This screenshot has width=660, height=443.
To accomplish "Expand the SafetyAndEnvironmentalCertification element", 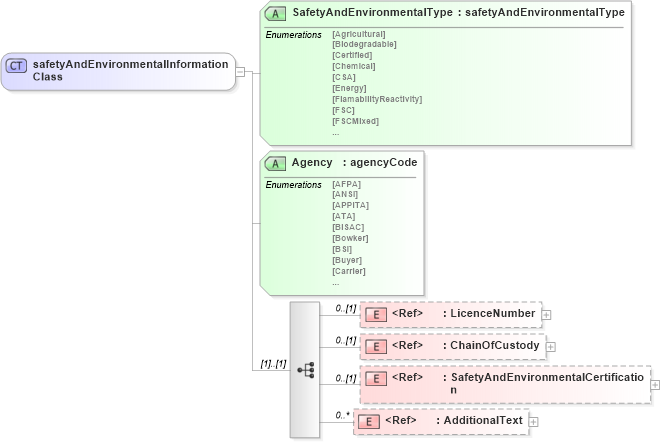I will click(x=655, y=384).
